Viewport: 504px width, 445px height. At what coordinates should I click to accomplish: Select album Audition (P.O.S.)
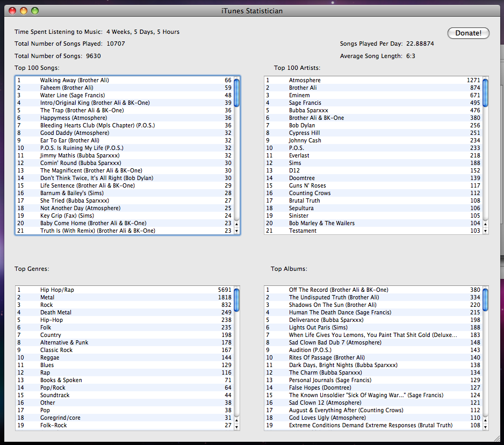coord(373,350)
